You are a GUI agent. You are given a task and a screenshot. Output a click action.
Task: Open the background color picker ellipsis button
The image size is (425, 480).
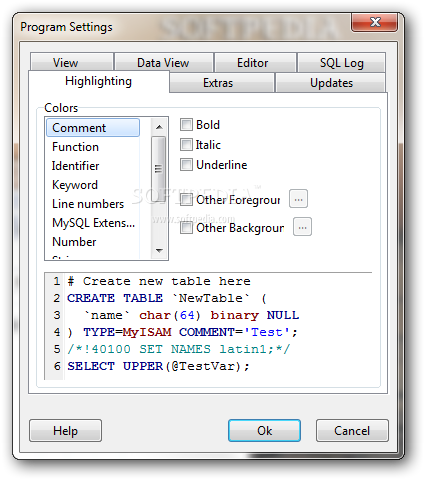click(302, 227)
